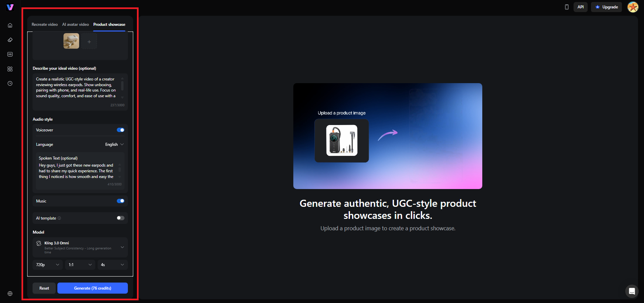The image size is (644, 303).
Task: Click the Generate (76 credits) button
Action: pyautogui.click(x=92, y=288)
